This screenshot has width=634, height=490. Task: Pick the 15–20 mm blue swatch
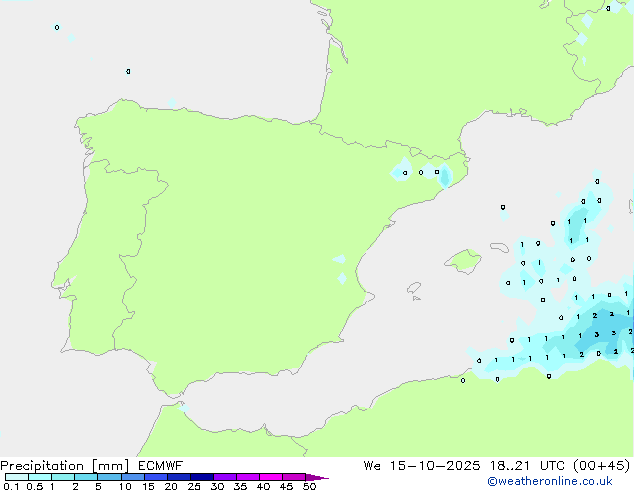156,477
